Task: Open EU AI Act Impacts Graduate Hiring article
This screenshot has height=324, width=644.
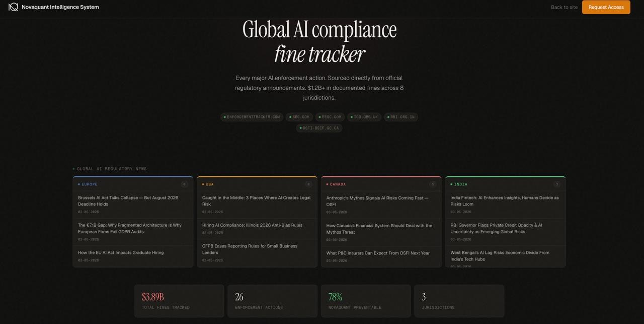Action: tap(133, 256)
